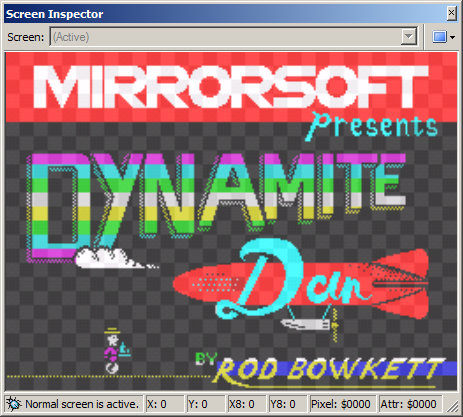
Task: Click inside the Screen combo box field
Action: (233, 37)
